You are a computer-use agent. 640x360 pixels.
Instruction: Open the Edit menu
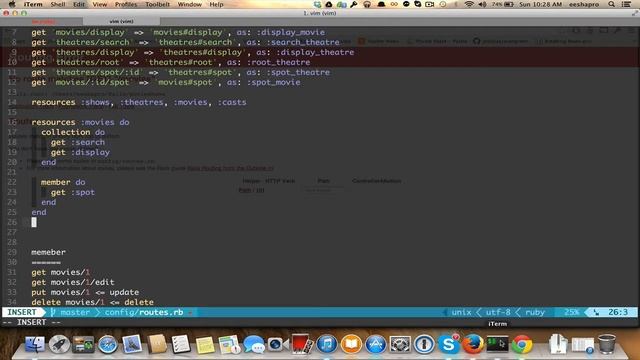[79, 4]
